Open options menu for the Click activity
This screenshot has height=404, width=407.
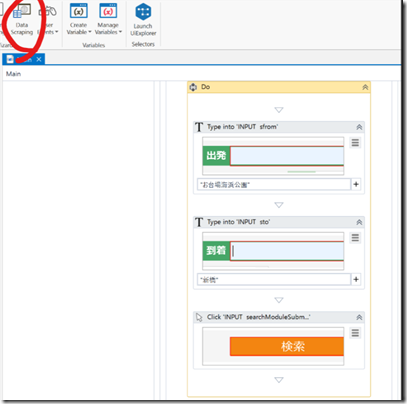point(355,333)
